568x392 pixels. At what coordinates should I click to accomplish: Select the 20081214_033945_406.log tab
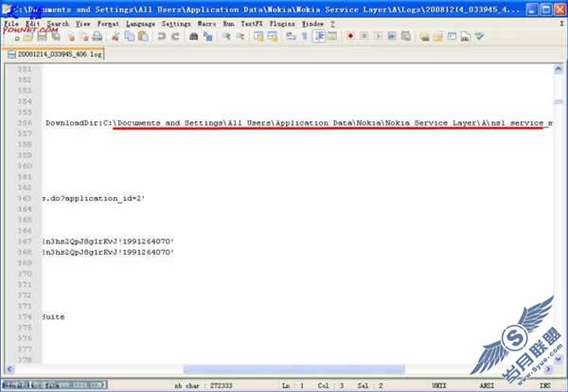point(55,54)
